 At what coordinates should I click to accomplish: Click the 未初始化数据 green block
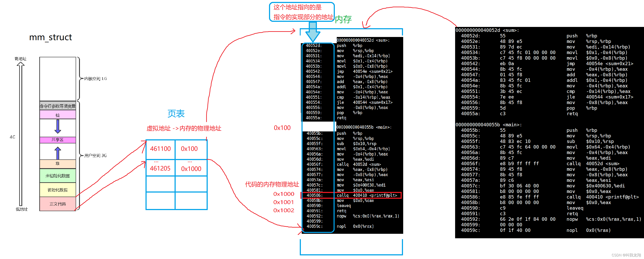tap(58, 175)
